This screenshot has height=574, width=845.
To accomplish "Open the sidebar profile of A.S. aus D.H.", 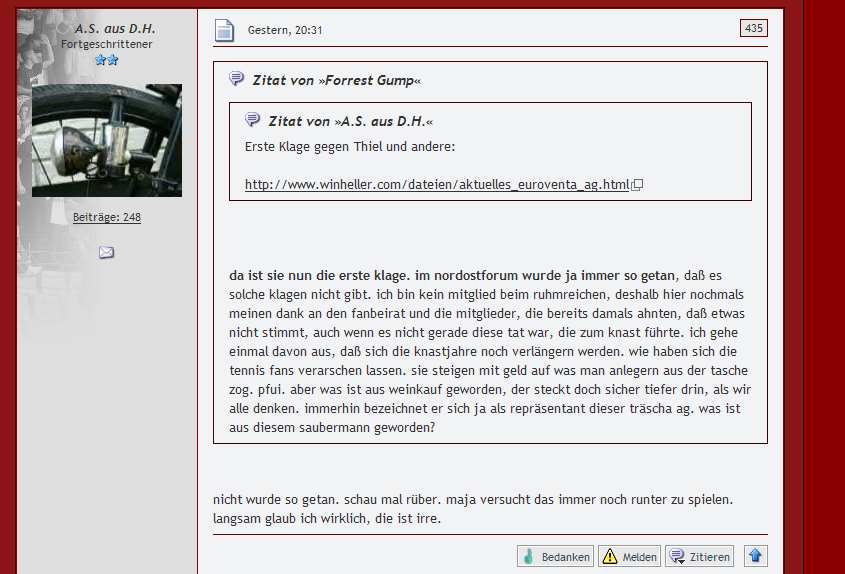I will [x=114, y=29].
